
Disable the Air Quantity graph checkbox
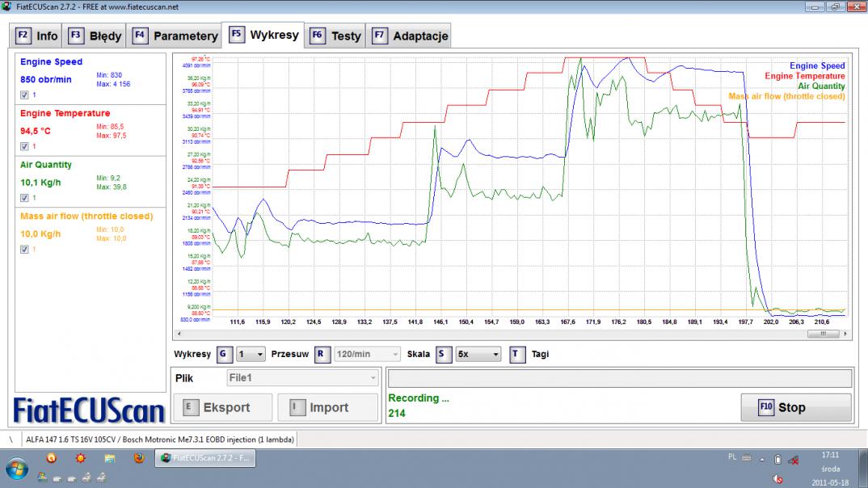pyautogui.click(x=24, y=198)
